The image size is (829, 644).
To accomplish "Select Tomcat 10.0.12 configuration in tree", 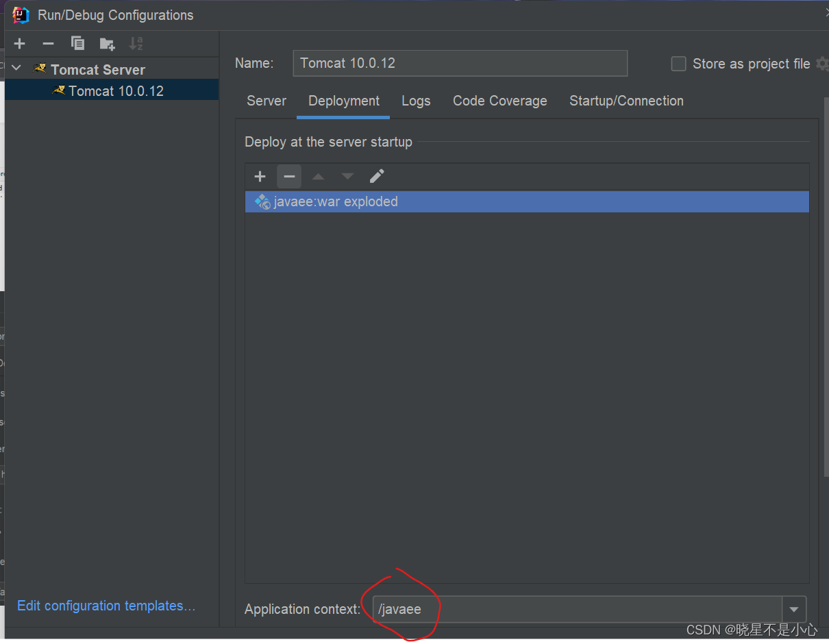I will coord(112,91).
